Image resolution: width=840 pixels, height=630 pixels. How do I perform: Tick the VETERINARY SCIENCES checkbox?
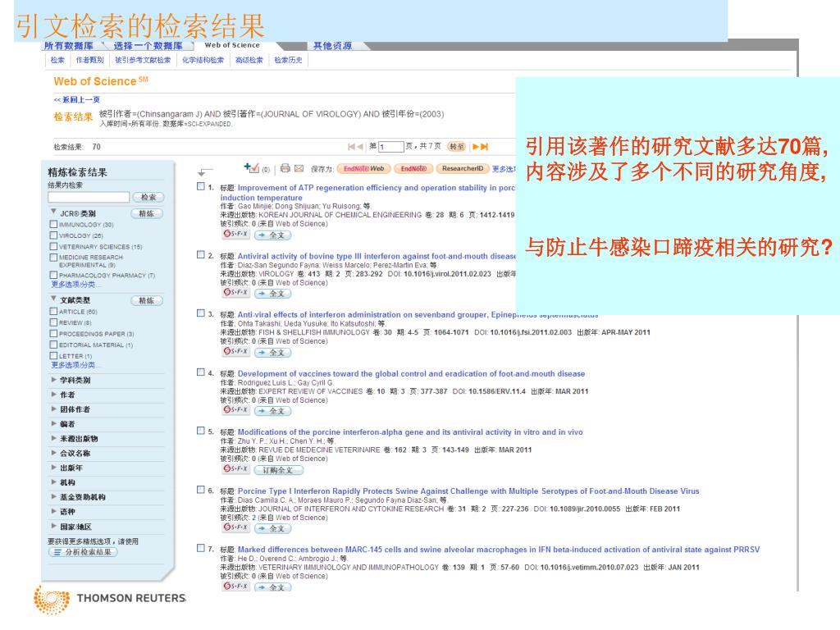53,246
